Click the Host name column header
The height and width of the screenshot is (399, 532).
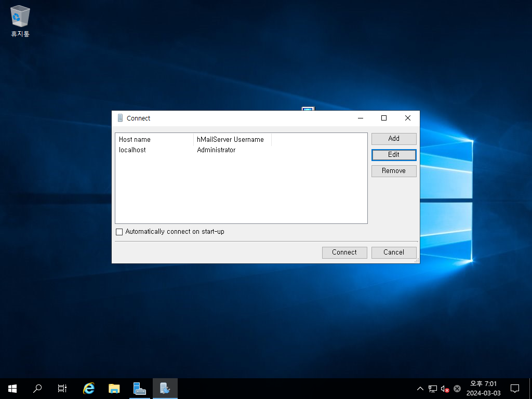click(x=154, y=139)
